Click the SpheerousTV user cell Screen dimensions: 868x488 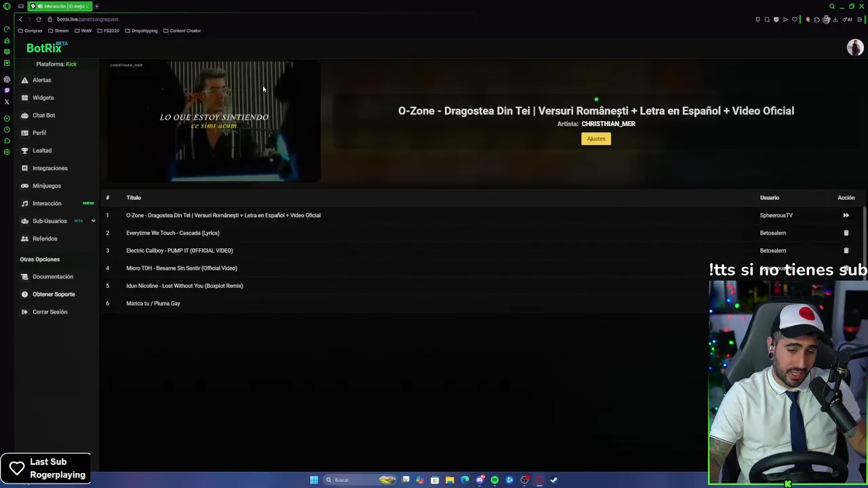pyautogui.click(x=776, y=216)
